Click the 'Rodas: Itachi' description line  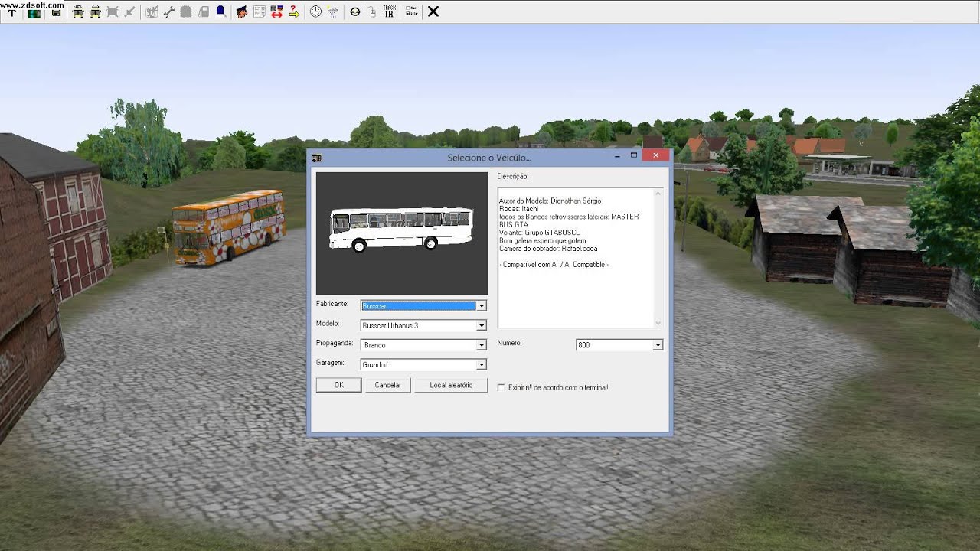coord(520,209)
